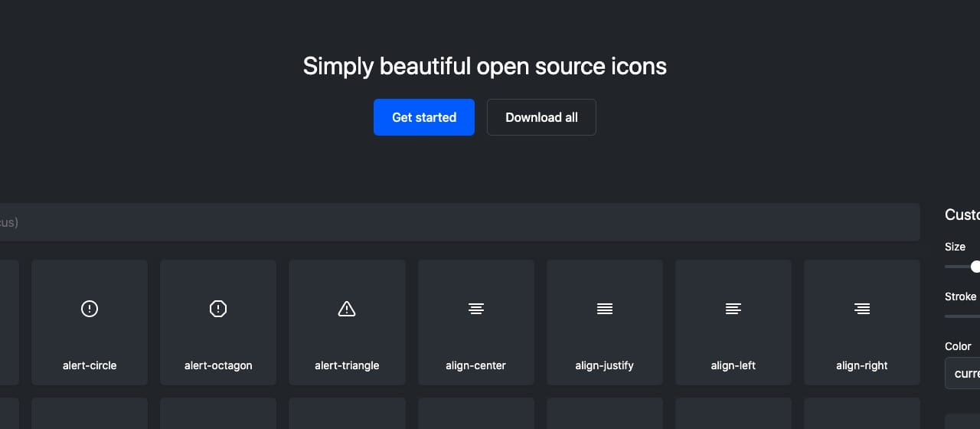Click the align-left icon
Viewport: 980px width, 429px height.
(x=733, y=309)
